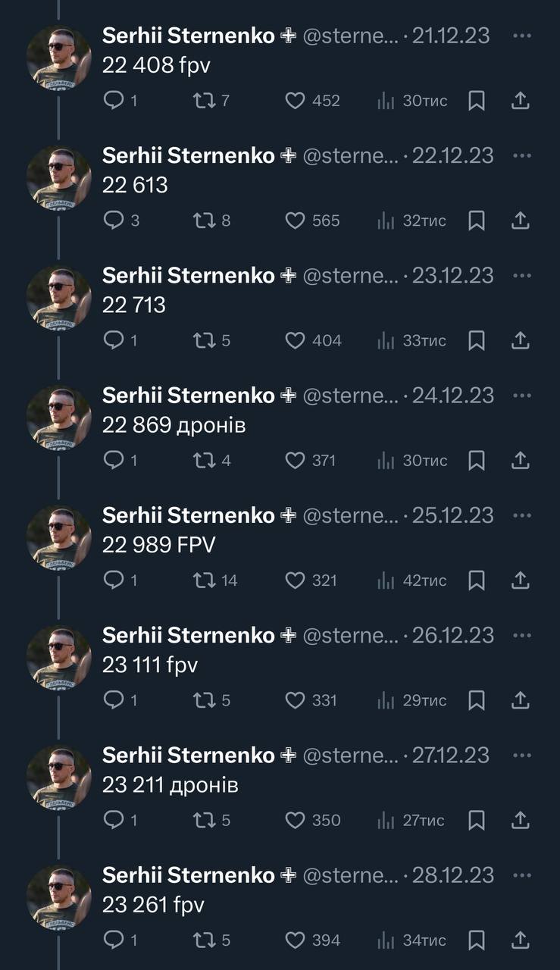Open the "22 869 дронів" tweet text
560x970 pixels.
coord(174,425)
